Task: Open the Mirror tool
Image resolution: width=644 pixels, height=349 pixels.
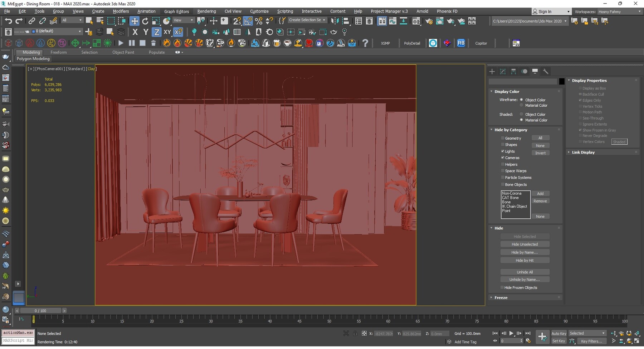Action: pos(335,20)
